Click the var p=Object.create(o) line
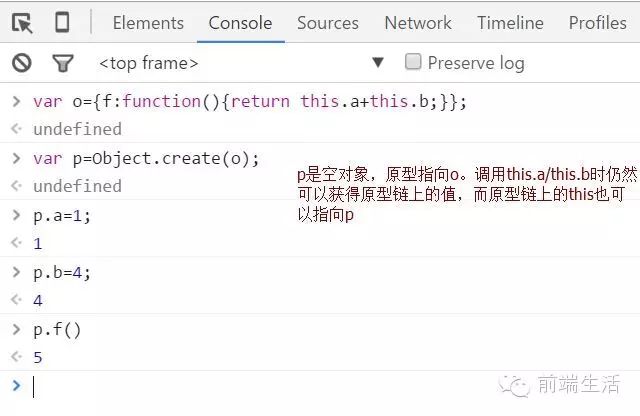The image size is (640, 416). (x=146, y=158)
